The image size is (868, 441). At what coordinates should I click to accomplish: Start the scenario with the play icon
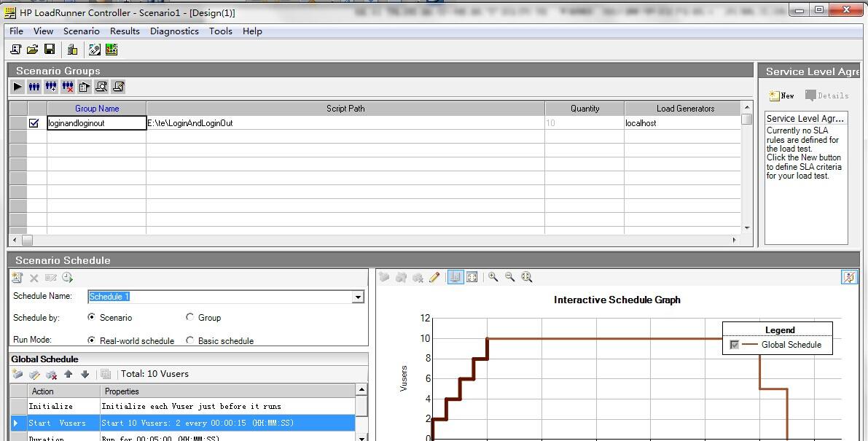(x=17, y=87)
